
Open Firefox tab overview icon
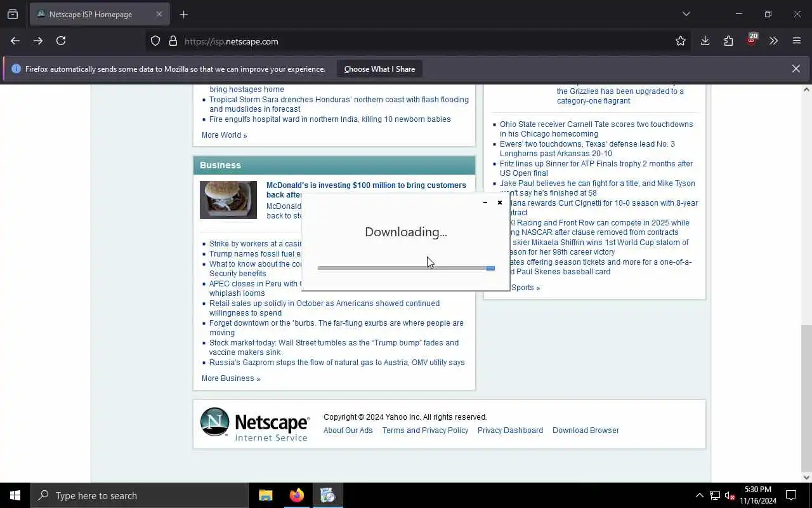coord(13,14)
